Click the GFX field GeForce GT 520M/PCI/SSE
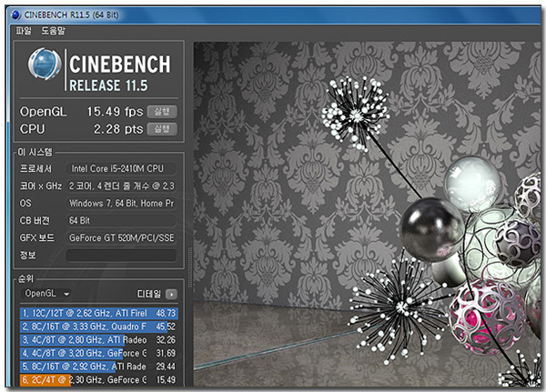 [x=121, y=237]
